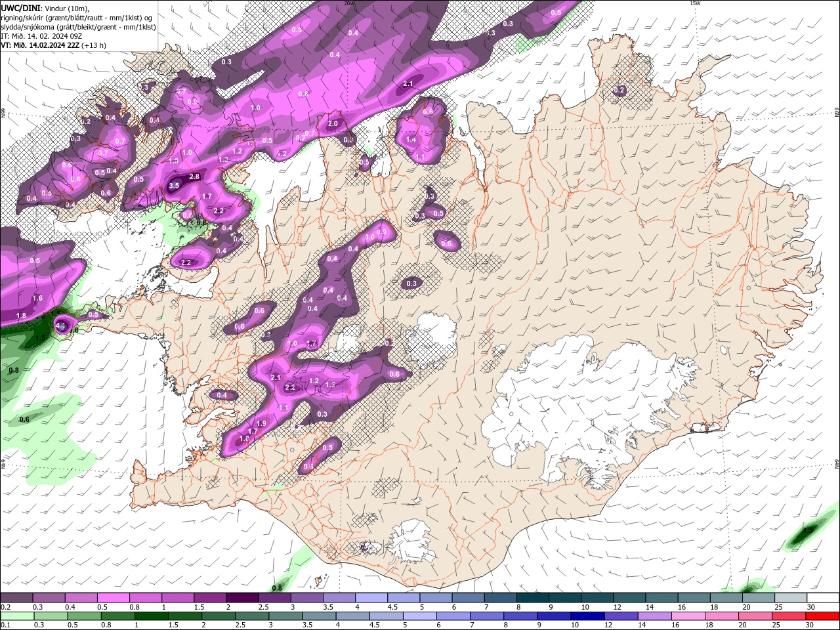Image resolution: width=840 pixels, height=630 pixels.
Task: Click the '1.4' snowfall value on the map
Action: pos(411,139)
